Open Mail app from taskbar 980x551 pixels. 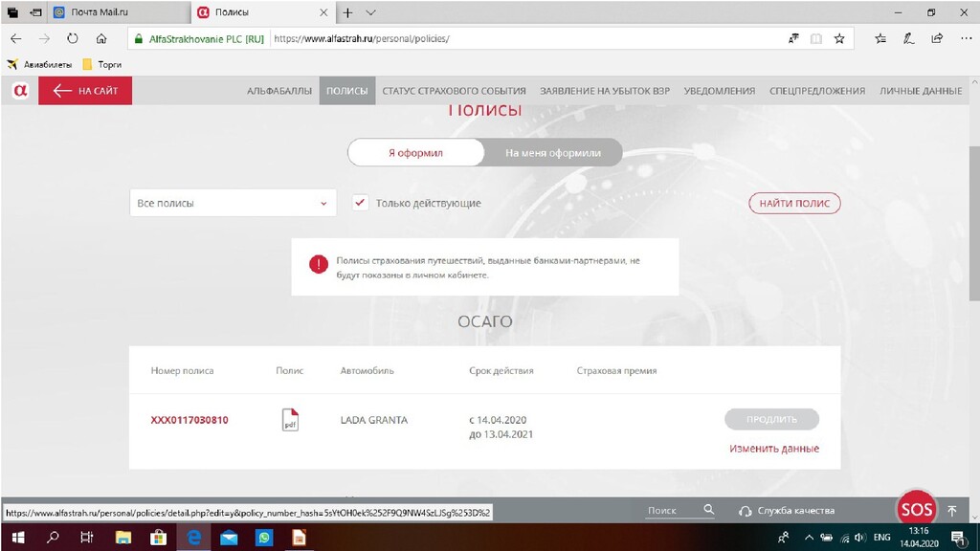[x=229, y=538]
